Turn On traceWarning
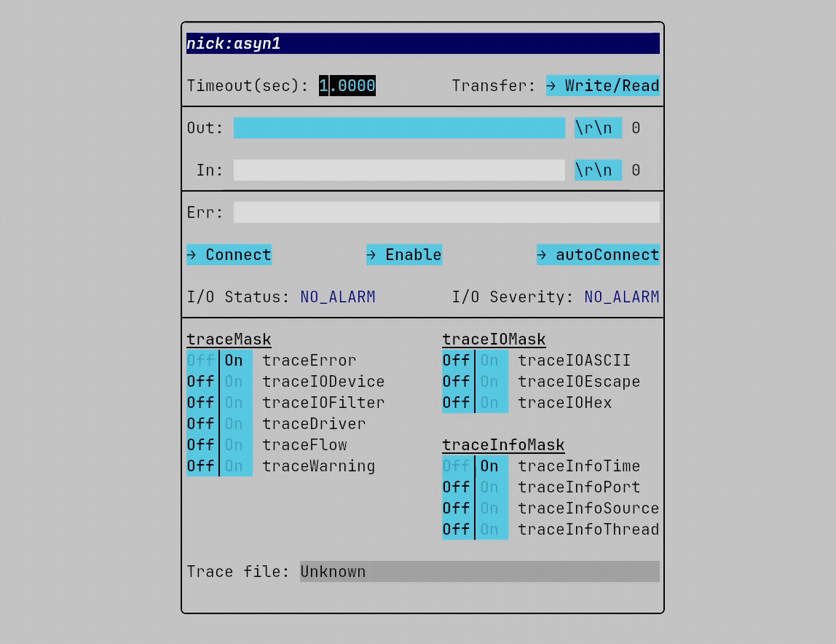Screen dimensions: 836x644 (236, 466)
